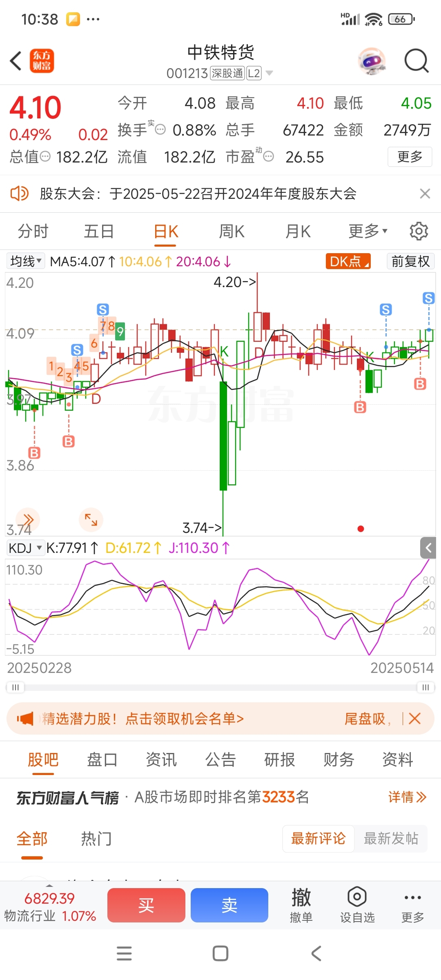Tap the 市盈 info circle icon
The width and height of the screenshot is (441, 980).
(x=268, y=156)
